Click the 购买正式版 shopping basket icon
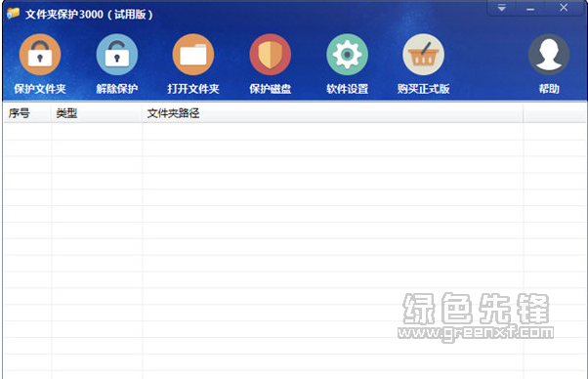Screen dimensions: 588x379 click(423, 55)
